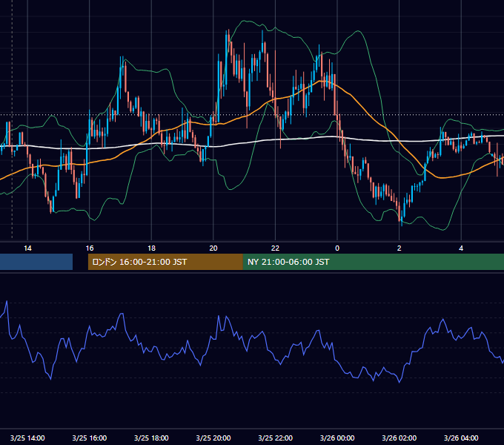This screenshot has height=445, width=504.
Task: Click hour label 14 on price chart axis
Action: (x=27, y=248)
